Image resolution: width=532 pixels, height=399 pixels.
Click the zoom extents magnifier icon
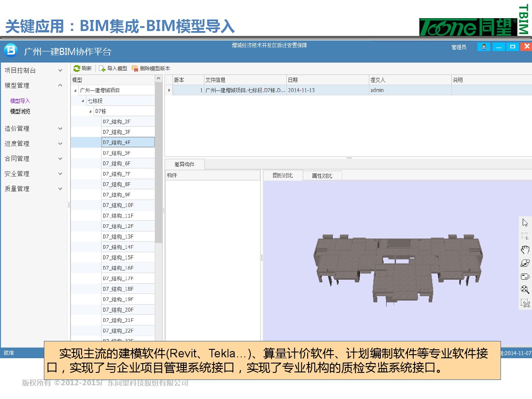(525, 290)
